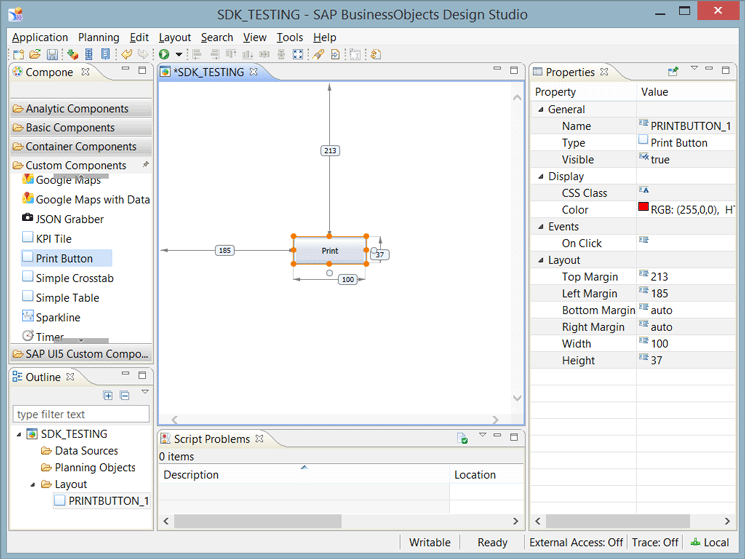Expand the Analytic Components drawer
The width and height of the screenshot is (745, 559).
81,109
